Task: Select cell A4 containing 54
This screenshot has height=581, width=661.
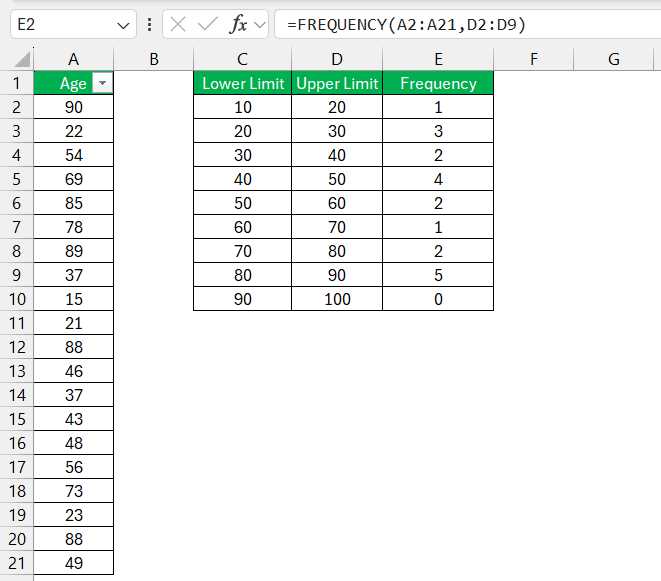Action: pos(73,155)
